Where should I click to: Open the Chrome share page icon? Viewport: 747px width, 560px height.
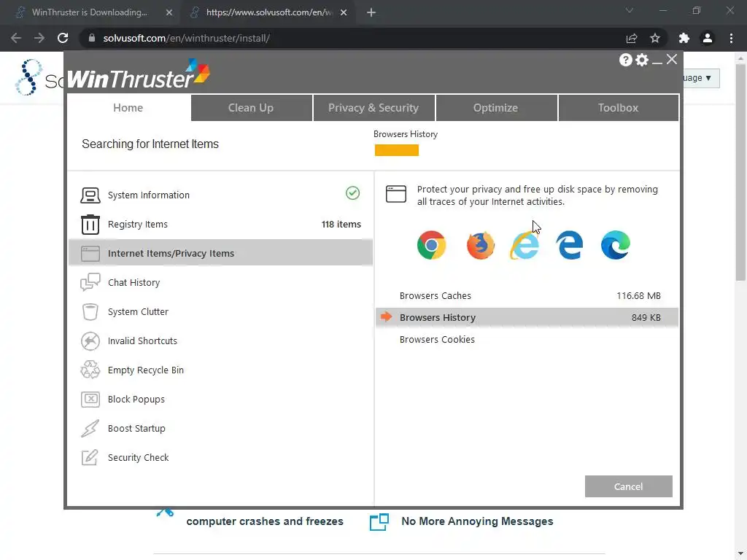[x=632, y=38]
